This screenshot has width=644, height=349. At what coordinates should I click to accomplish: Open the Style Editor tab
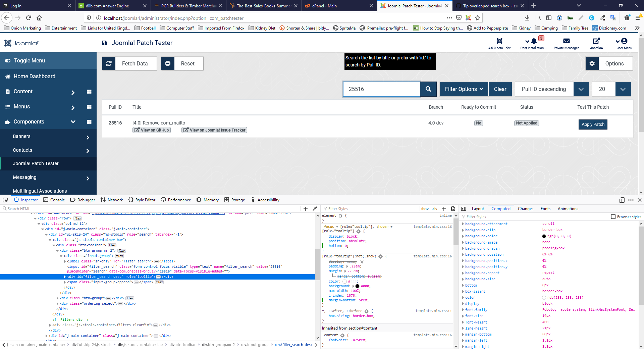pyautogui.click(x=142, y=200)
